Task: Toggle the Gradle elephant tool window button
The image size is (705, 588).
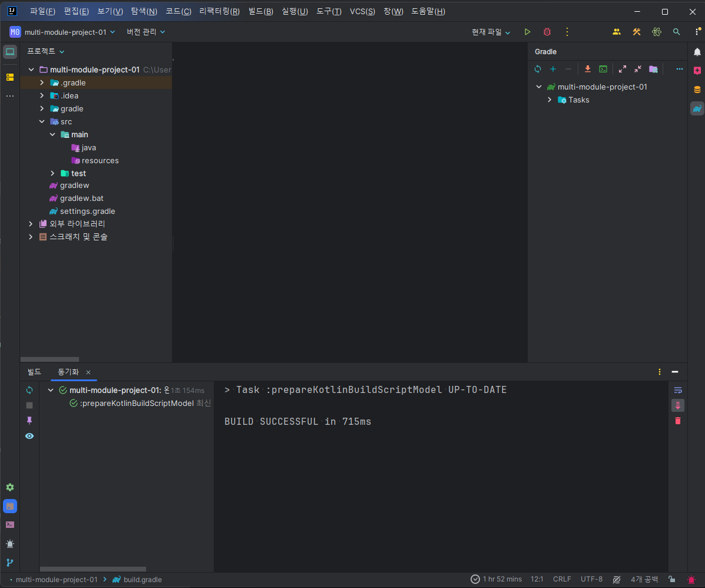Action: pos(697,108)
